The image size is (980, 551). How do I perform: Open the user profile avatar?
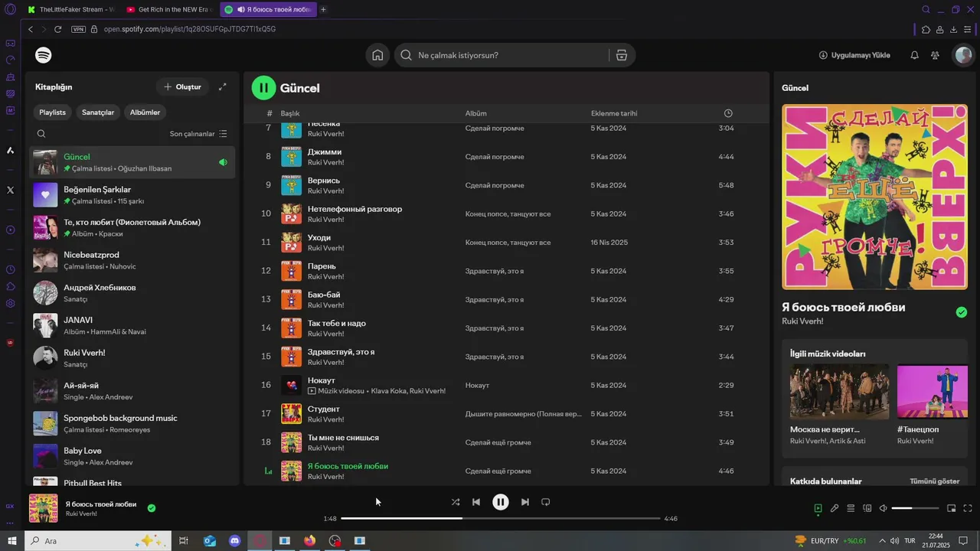click(962, 55)
